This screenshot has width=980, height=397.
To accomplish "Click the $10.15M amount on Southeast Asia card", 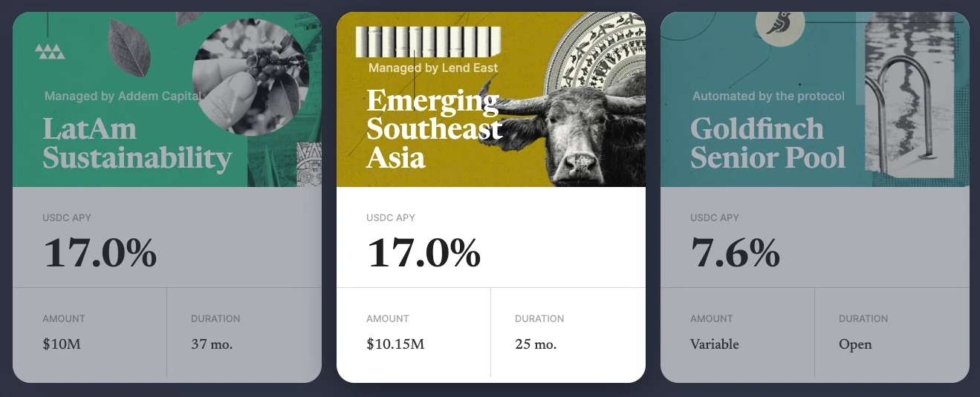I will (x=395, y=344).
